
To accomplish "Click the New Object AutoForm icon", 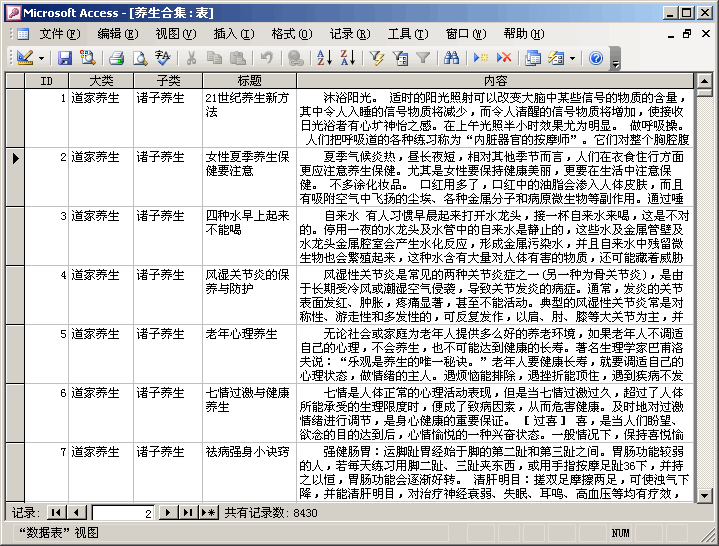I will tap(556, 58).
